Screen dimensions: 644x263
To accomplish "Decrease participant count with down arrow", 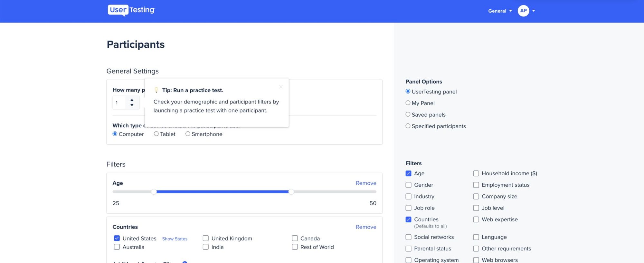I will (x=132, y=105).
